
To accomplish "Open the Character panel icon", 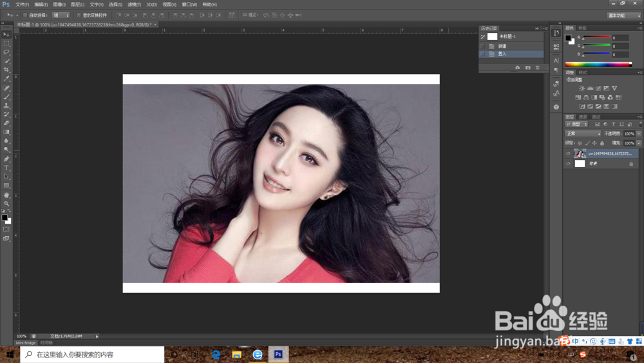I will (x=556, y=61).
